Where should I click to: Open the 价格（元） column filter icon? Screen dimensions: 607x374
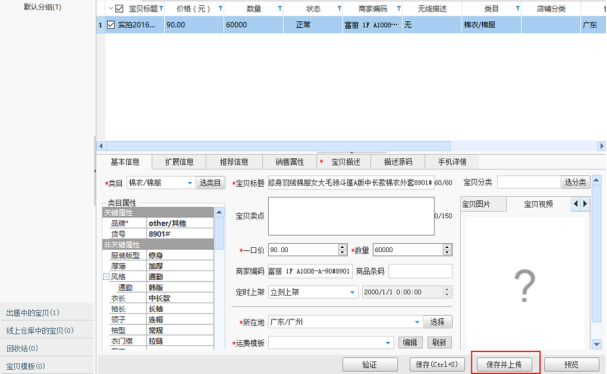coord(220,9)
